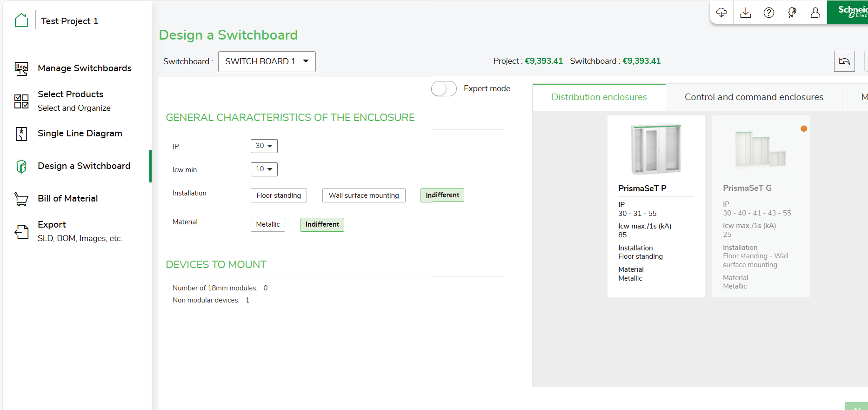868x410 pixels.
Task: Click the PrismaSeT P name
Action: click(x=642, y=188)
